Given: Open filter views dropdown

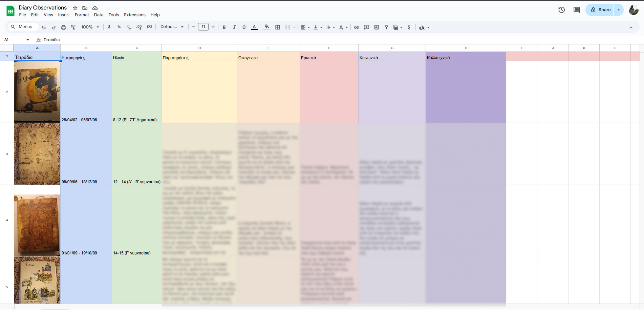Looking at the screenshot, I should pyautogui.click(x=398, y=27).
